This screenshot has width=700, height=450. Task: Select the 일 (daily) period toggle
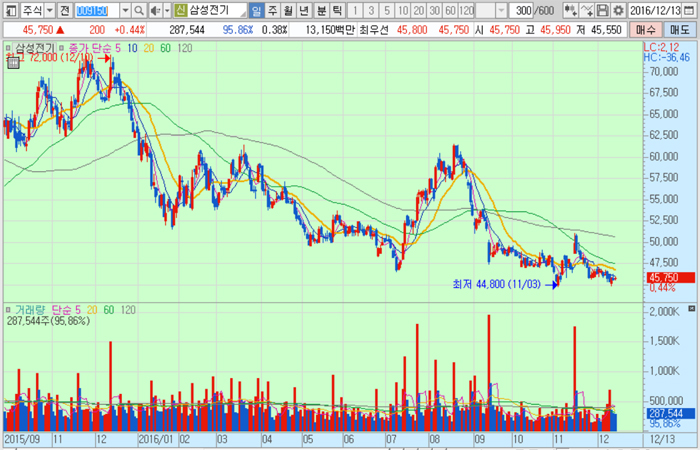[258, 10]
